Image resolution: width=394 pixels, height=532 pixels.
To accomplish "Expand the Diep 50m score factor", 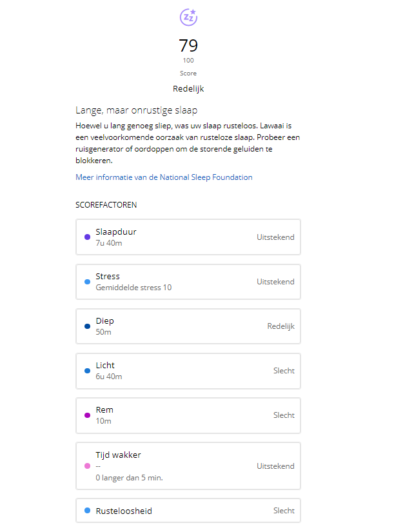I will coord(188,326).
